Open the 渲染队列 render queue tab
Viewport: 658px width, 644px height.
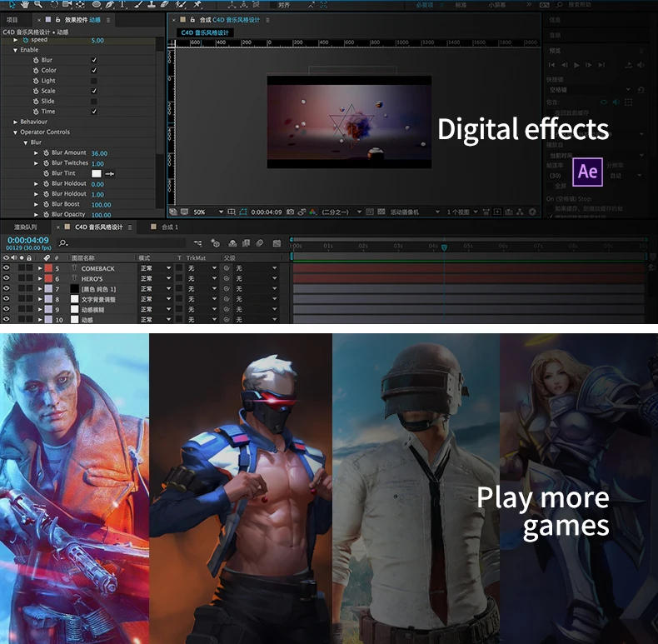tap(25, 227)
